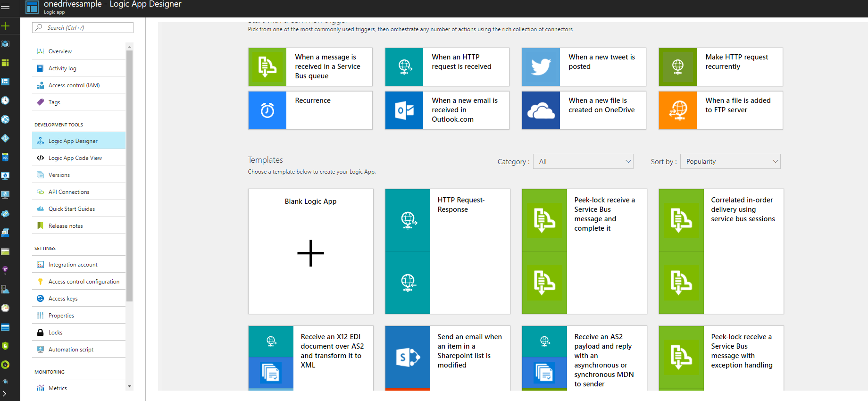Image resolution: width=868 pixels, height=401 pixels.
Task: Open Automation script
Action: tap(79, 350)
